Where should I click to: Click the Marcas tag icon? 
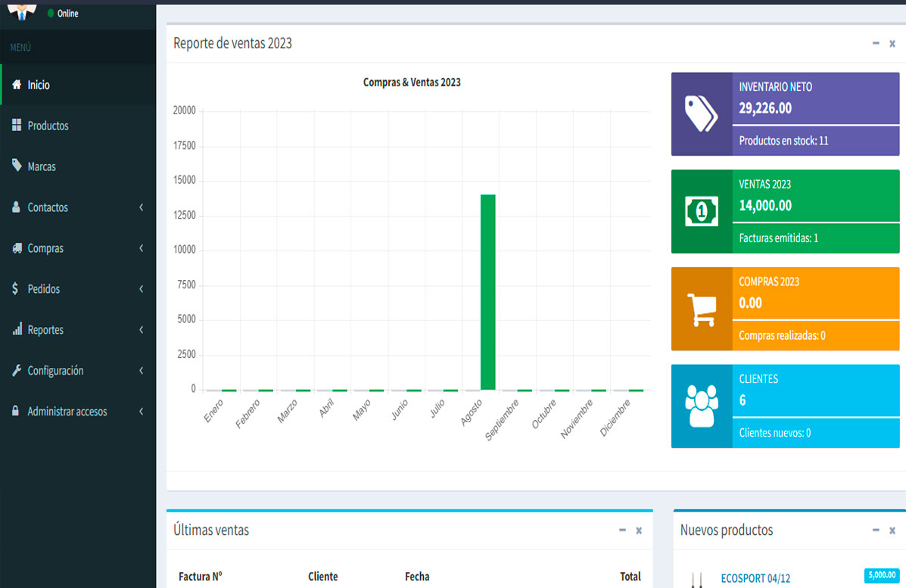click(17, 166)
